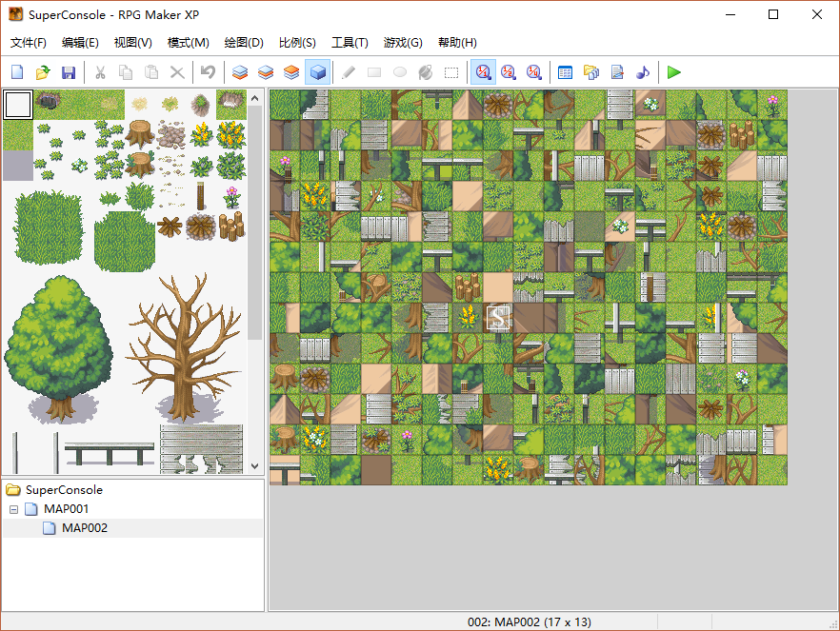Open the 文件(F) menu
This screenshot has height=631, width=840.
tap(29, 43)
